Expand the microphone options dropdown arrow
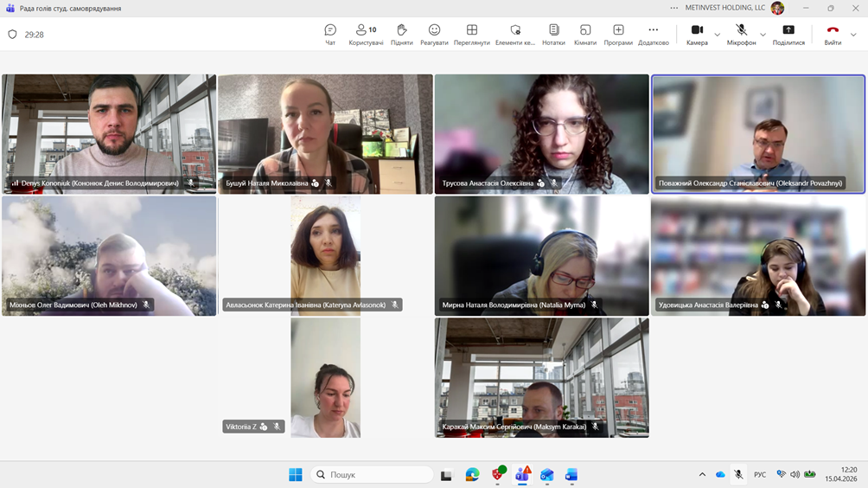The width and height of the screenshot is (868, 488). coord(763,35)
